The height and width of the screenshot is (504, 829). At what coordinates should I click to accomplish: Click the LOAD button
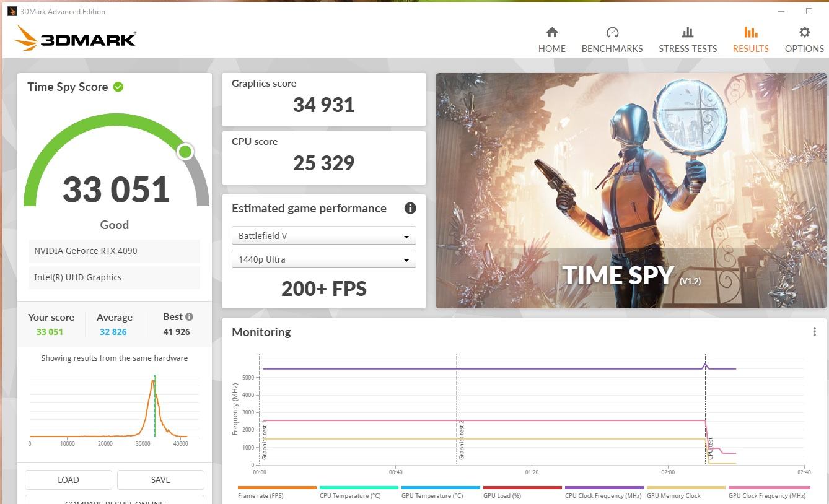point(68,480)
